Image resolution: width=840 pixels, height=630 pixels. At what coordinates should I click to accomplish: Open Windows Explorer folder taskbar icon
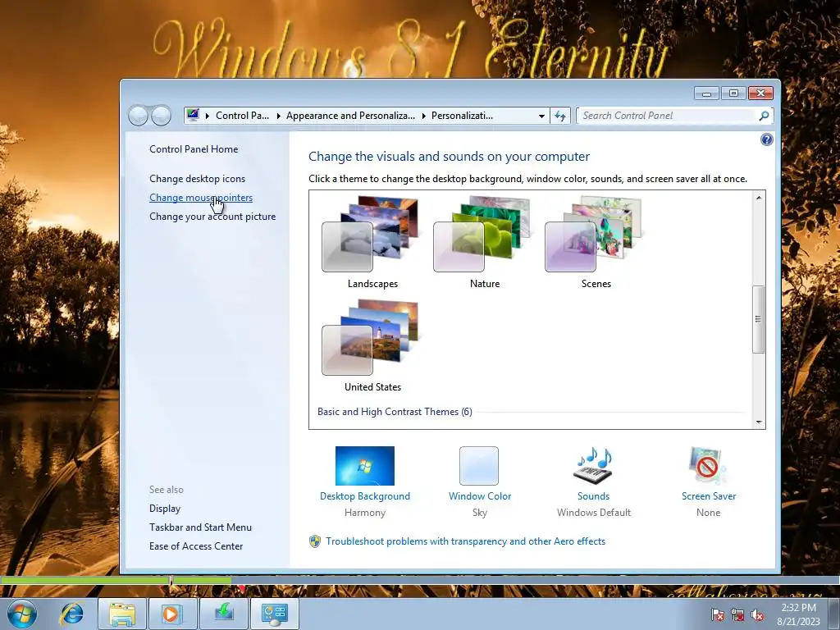tap(122, 614)
